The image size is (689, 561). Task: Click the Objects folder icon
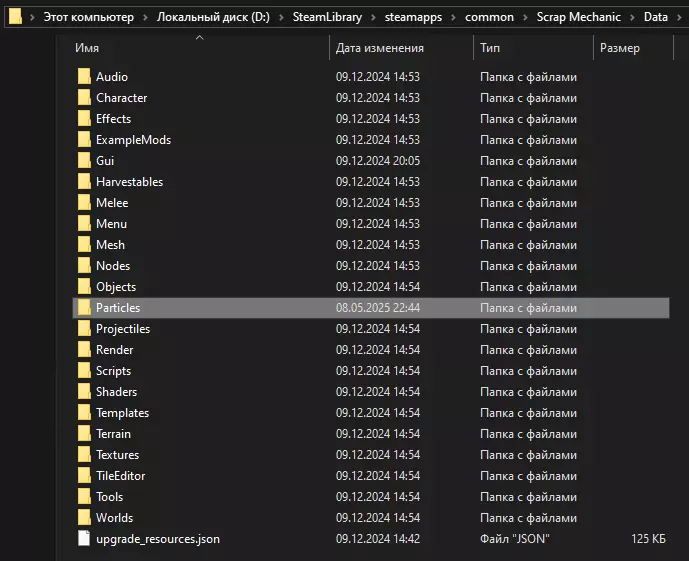84,287
